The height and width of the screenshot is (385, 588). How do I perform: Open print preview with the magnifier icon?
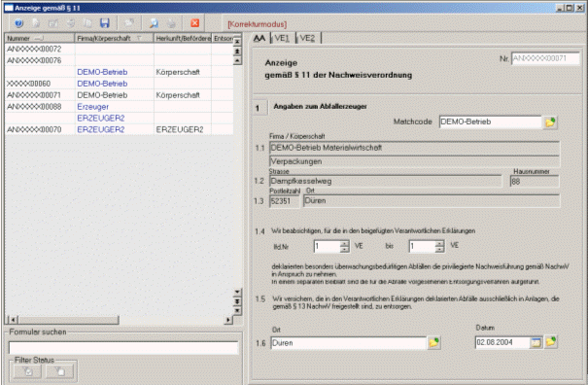(154, 23)
